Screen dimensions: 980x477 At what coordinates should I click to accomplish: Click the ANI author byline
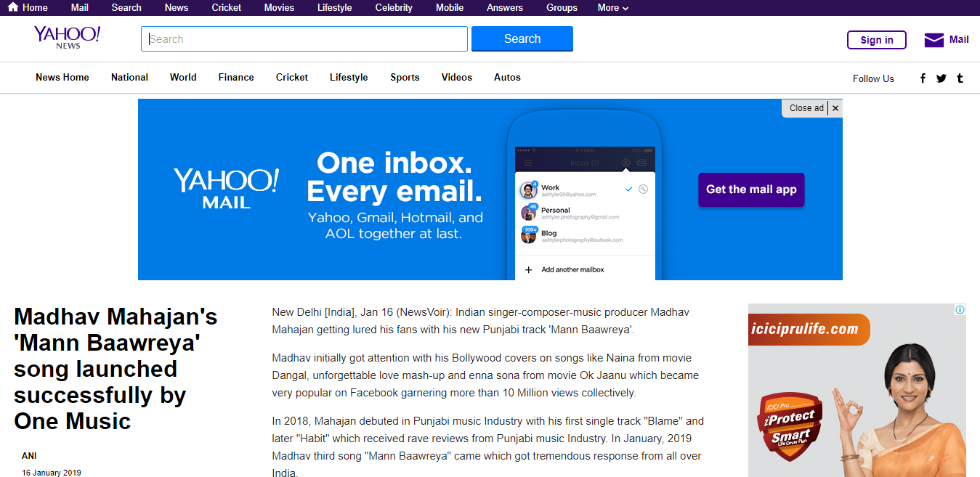pos(29,456)
